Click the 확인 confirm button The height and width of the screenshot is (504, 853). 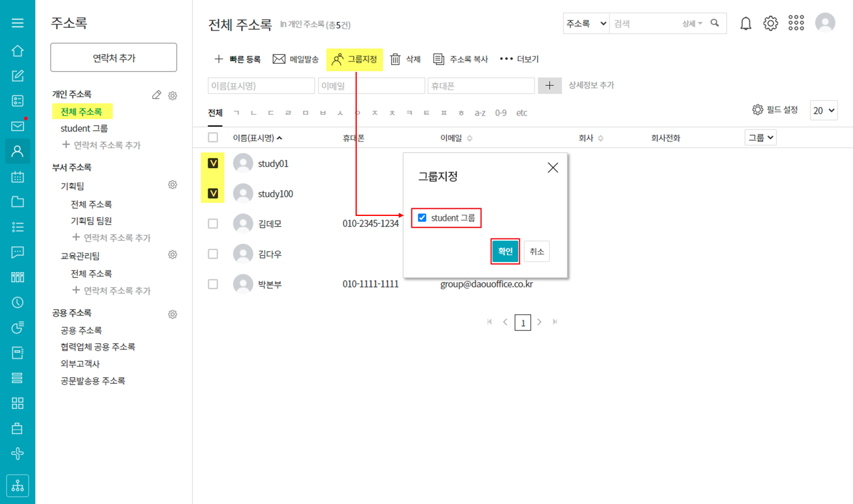505,251
